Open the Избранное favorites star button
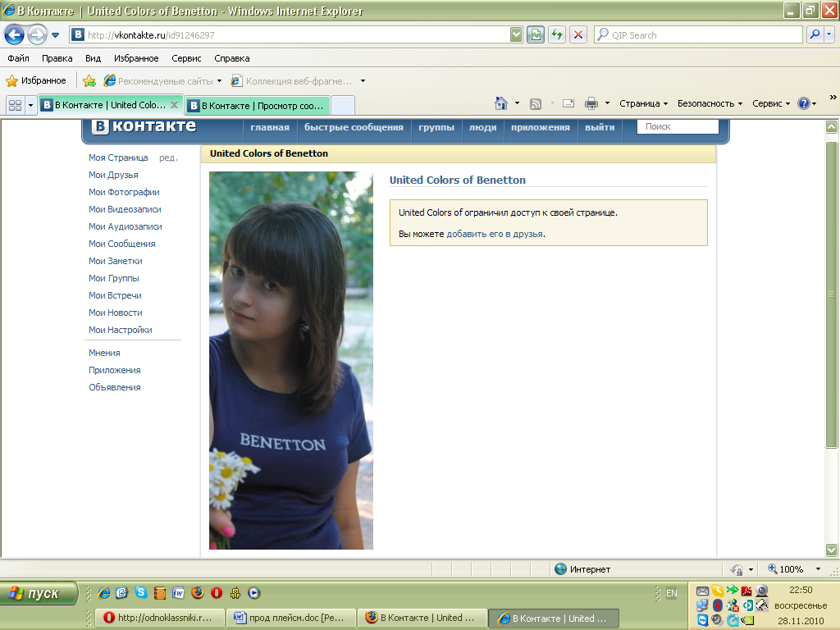This screenshot has width=840, height=630. 36,81
